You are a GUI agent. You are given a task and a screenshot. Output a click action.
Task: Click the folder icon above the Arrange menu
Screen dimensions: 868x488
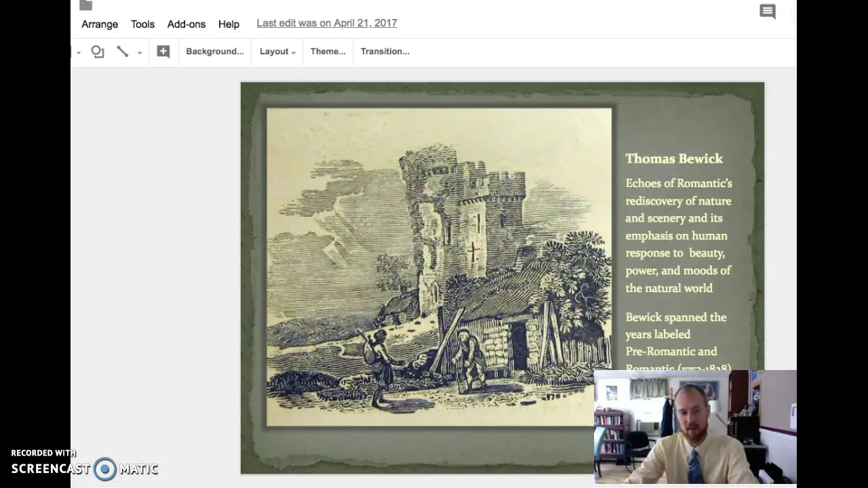[x=85, y=5]
